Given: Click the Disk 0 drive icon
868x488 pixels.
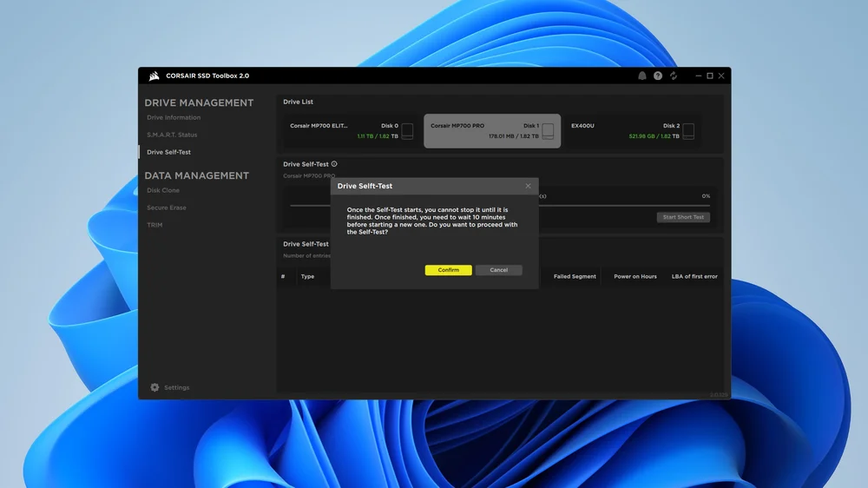Looking at the screenshot, I should pyautogui.click(x=407, y=131).
